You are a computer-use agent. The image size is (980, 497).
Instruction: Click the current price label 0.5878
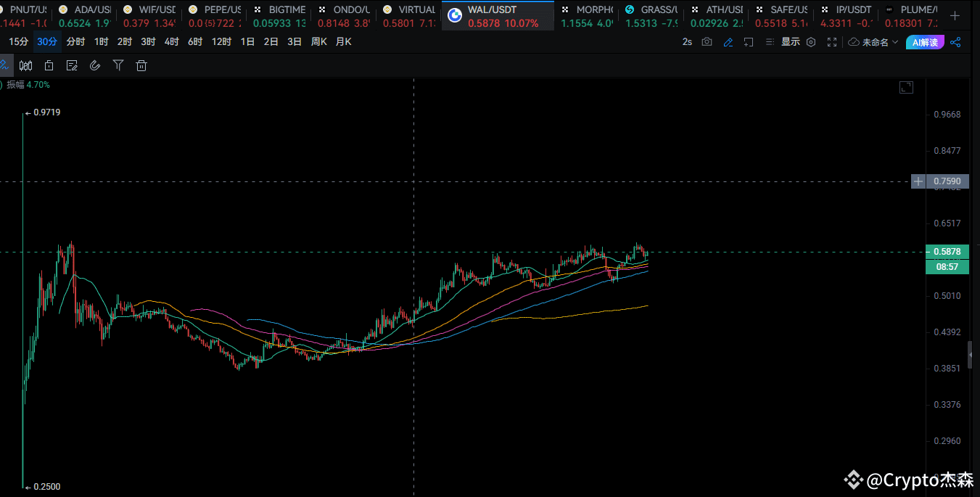[947, 252]
